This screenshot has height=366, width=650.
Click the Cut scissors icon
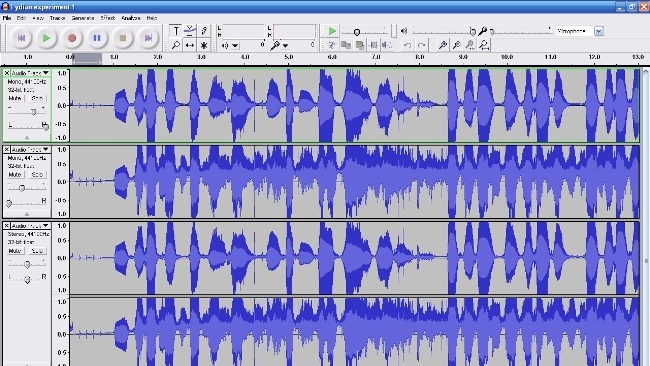(332, 45)
